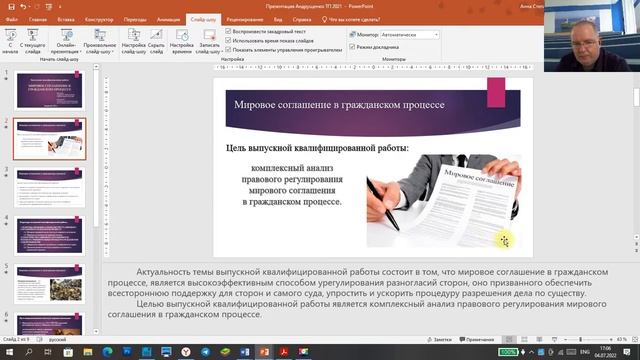640x360 pixels.
Task: Open Yandex Browser from taskbar
Action: (x=186, y=352)
